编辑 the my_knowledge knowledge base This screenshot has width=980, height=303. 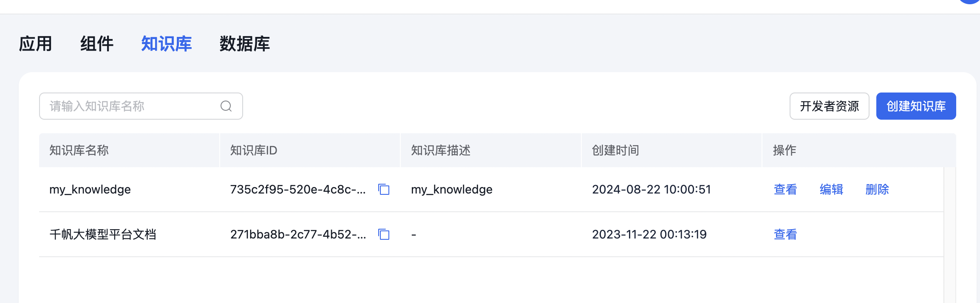click(831, 190)
